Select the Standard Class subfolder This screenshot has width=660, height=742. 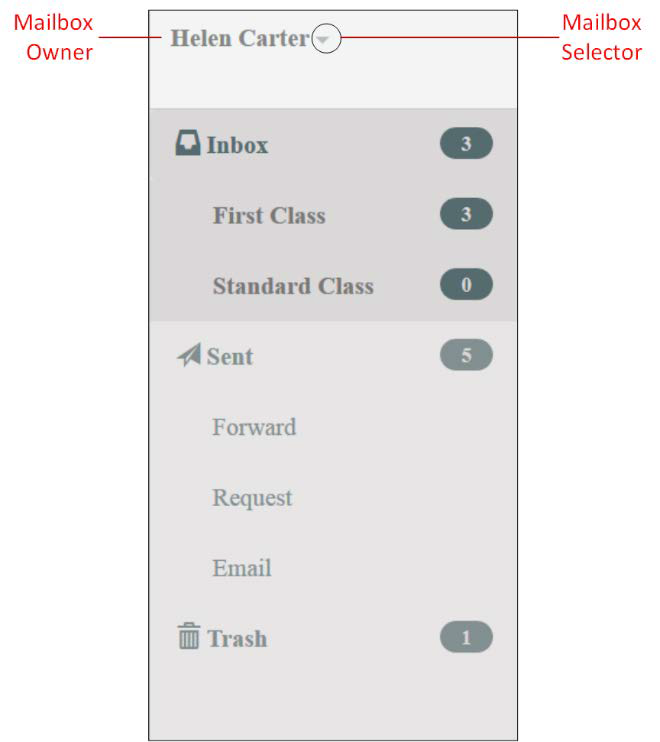[293, 286]
